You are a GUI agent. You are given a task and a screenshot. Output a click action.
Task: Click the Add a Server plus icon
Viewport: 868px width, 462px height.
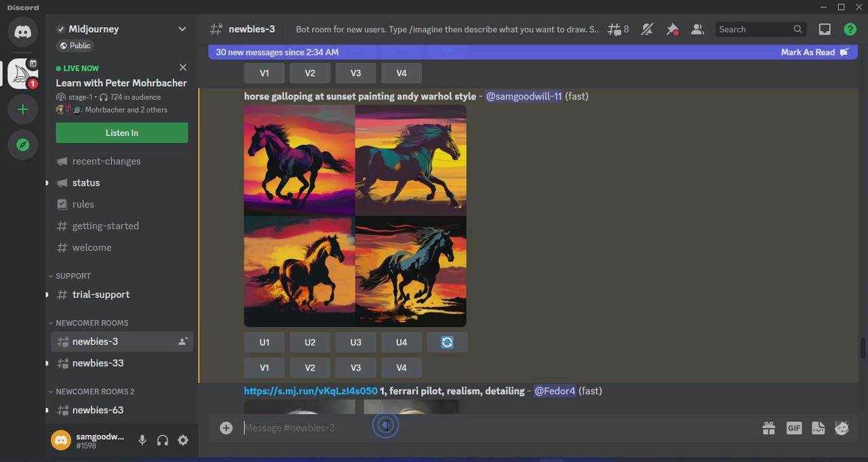[22, 109]
